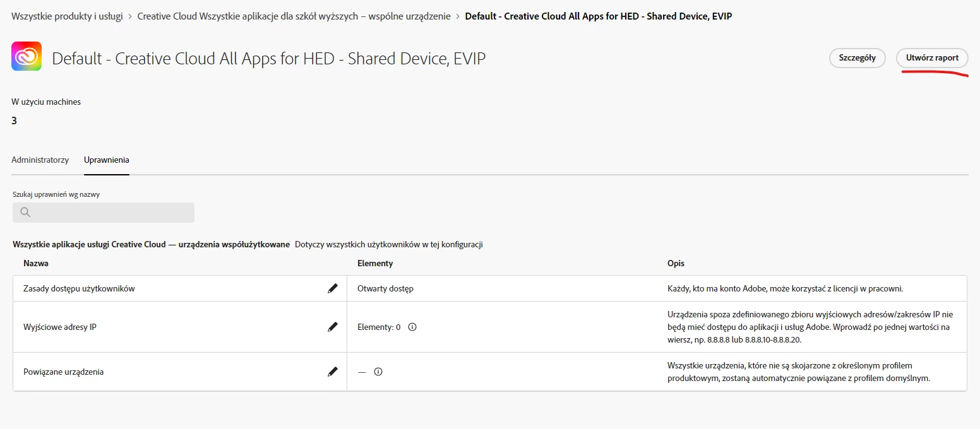Edit the Powiązane urządzenia entry
980x429 pixels.
click(x=333, y=372)
